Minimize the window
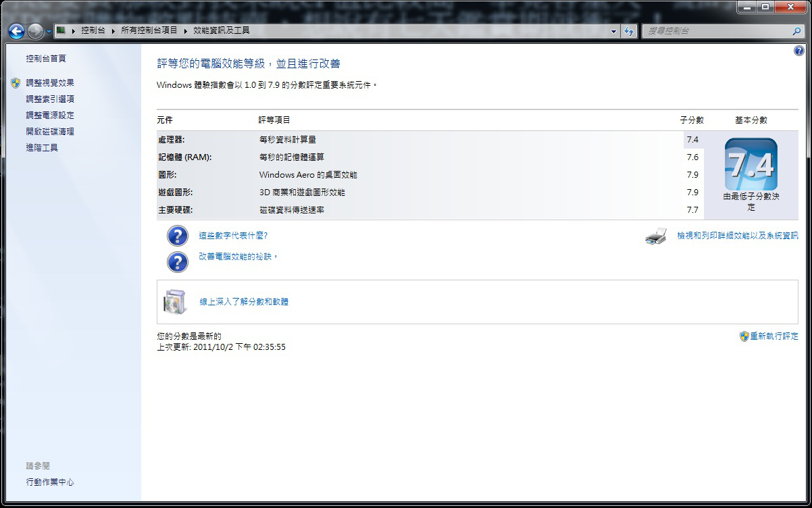812x508 pixels. [x=747, y=7]
